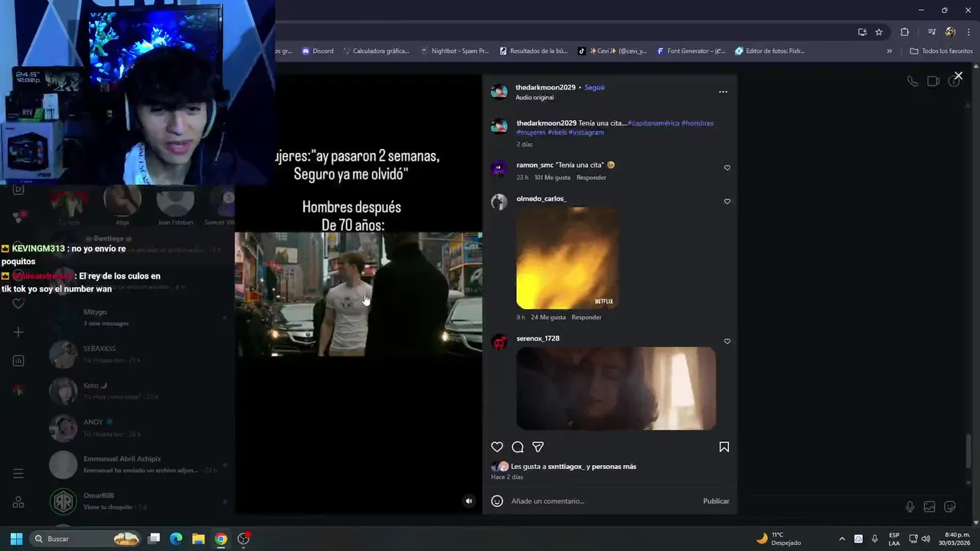
Task: Open the SEBAXXSS conversation
Action: 138,354
